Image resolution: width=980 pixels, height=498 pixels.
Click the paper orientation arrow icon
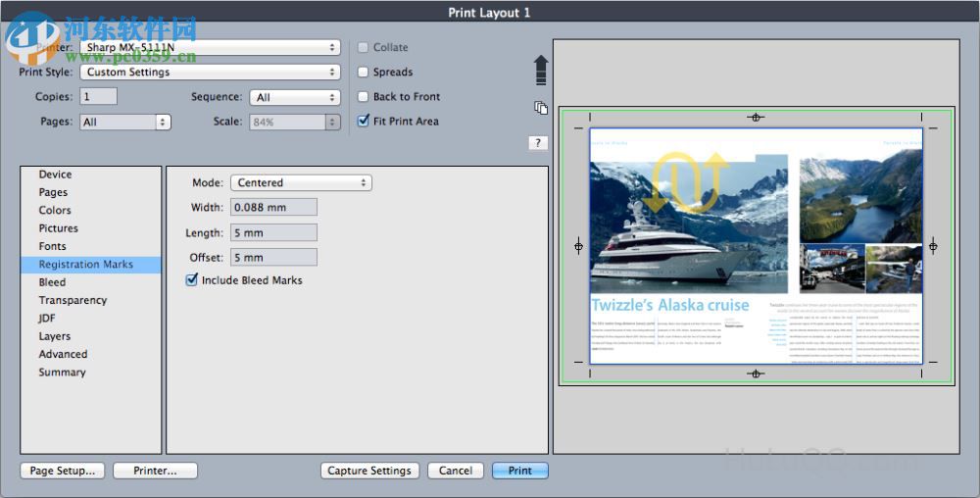[x=541, y=70]
